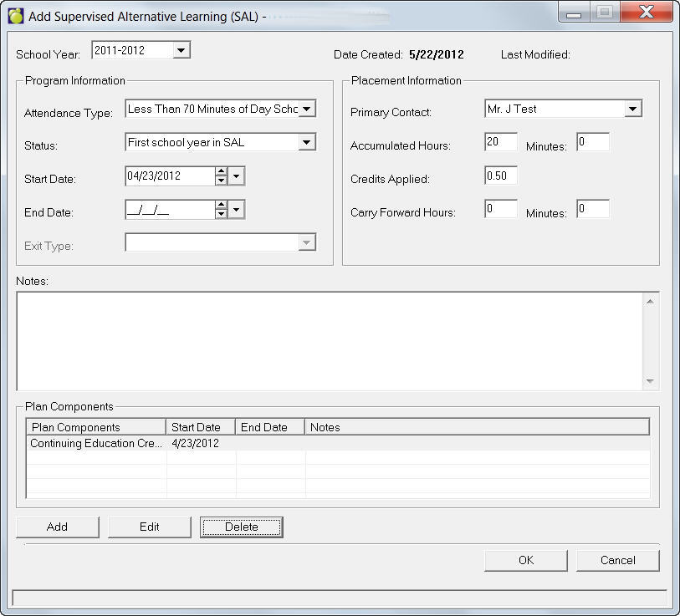Open the School Year dropdown
This screenshot has height=616, width=680.
(182, 51)
